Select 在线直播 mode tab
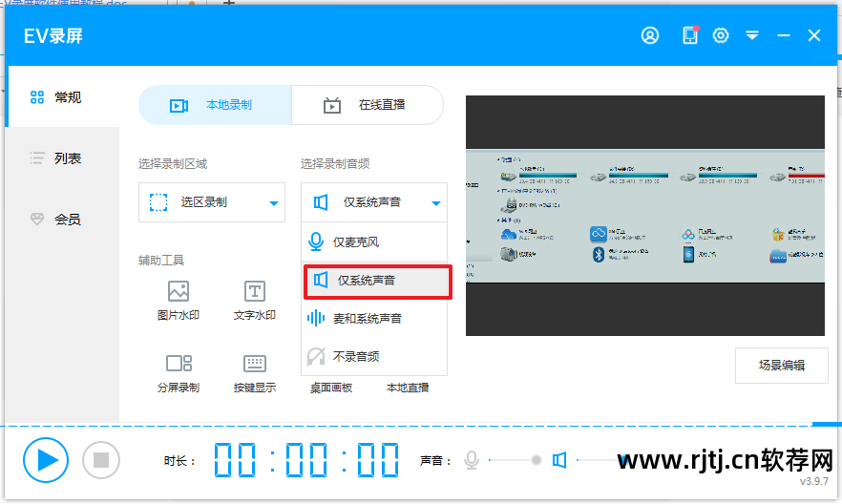 click(368, 105)
